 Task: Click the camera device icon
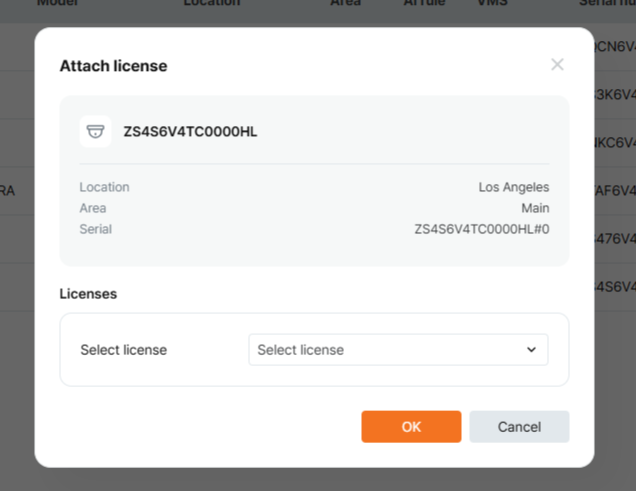click(x=96, y=131)
